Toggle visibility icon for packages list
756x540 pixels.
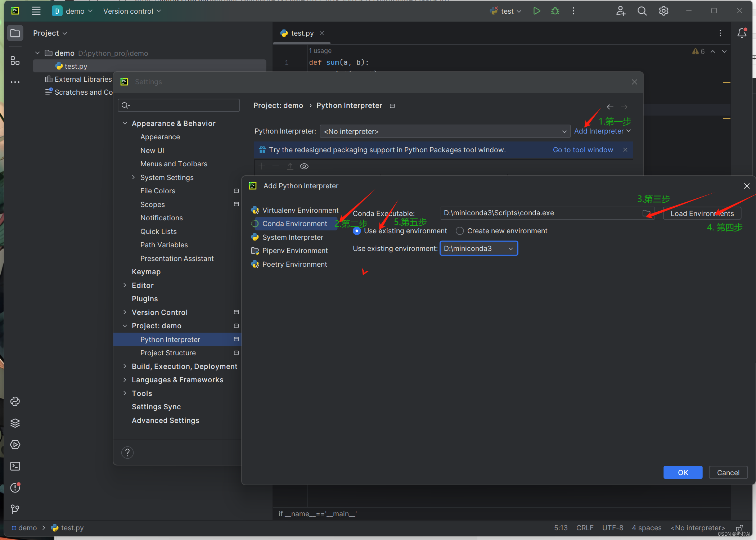pyautogui.click(x=305, y=167)
